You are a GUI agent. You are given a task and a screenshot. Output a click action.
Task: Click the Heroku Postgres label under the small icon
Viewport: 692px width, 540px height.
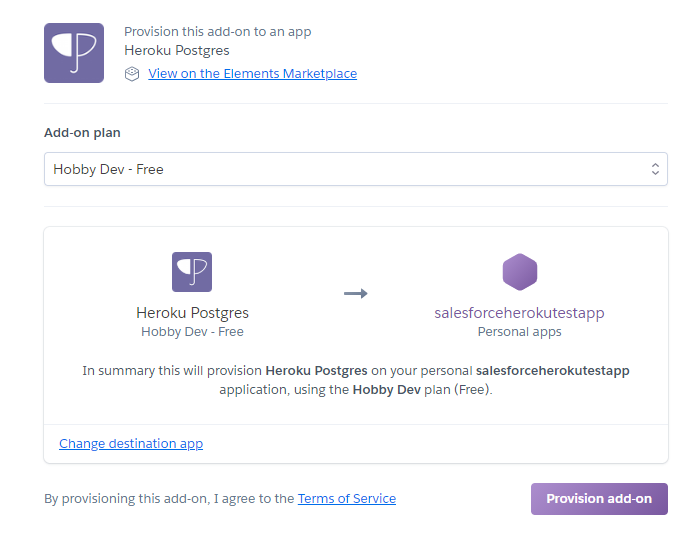(192, 313)
